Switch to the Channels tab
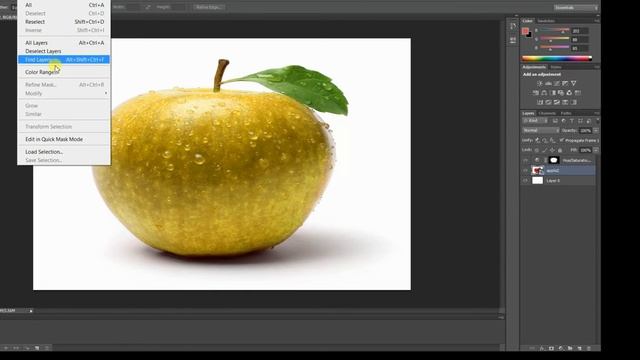Image resolution: width=640 pixels, height=360 pixels. click(x=547, y=113)
